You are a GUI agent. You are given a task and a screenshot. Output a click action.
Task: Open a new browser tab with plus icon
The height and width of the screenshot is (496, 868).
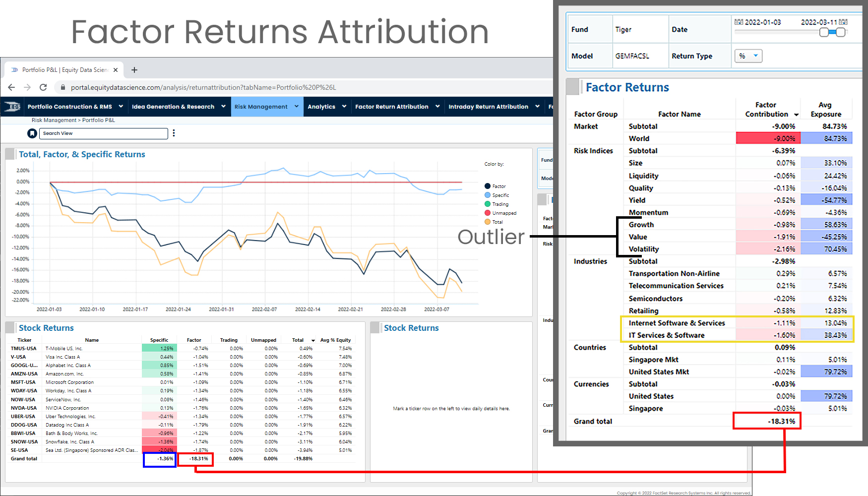[x=134, y=70]
